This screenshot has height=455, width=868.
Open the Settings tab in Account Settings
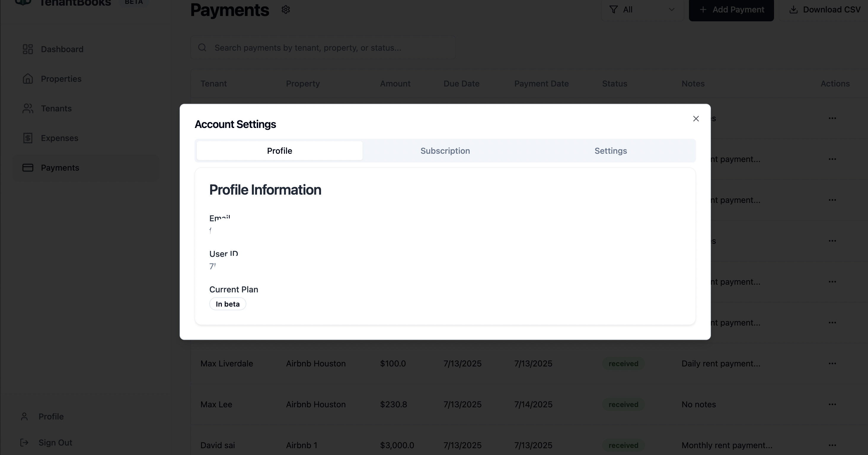tap(611, 150)
